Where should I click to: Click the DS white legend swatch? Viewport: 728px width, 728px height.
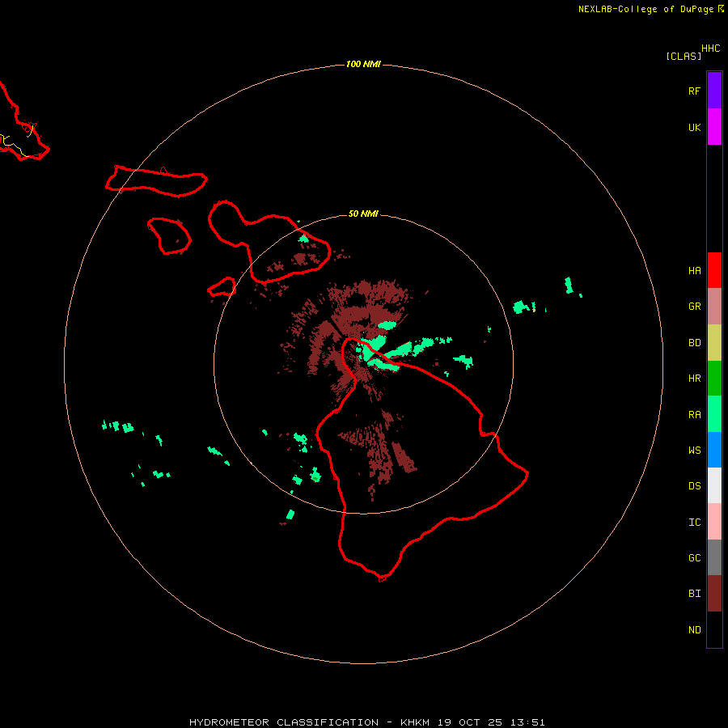pyautogui.click(x=714, y=485)
